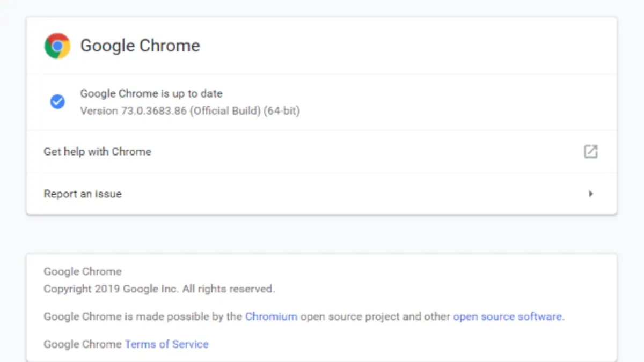Screen dimensions: 644x362
Task: Open the Chromium link
Action: pyautogui.click(x=271, y=316)
